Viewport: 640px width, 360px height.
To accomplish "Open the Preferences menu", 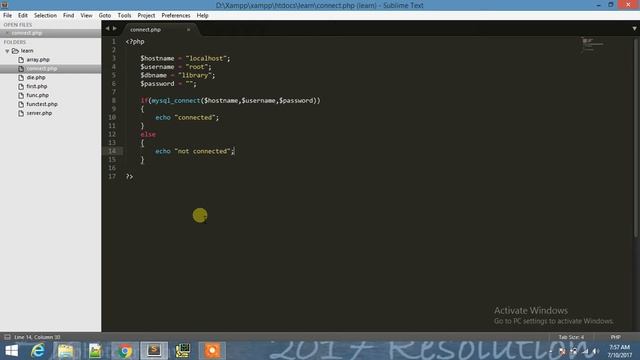I will [x=176, y=16].
